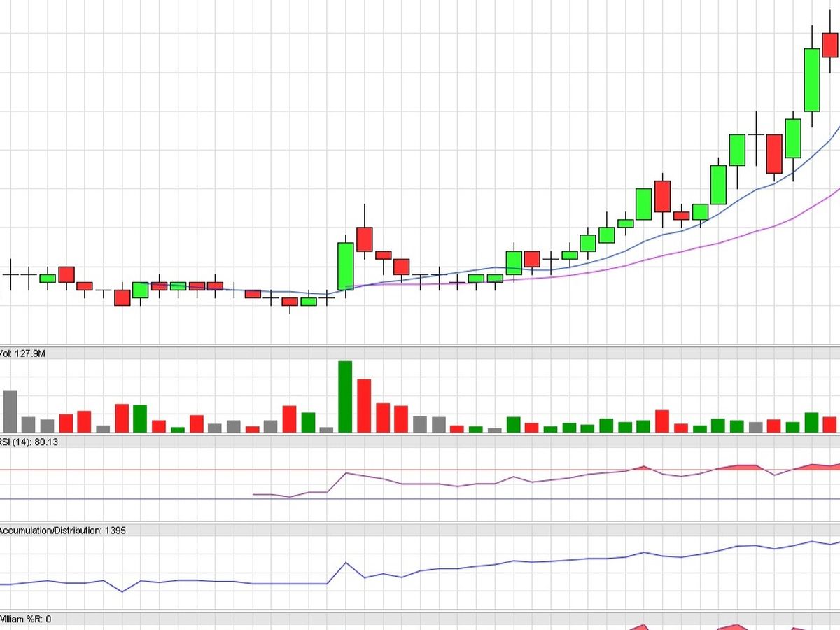The image size is (840, 630).
Task: Select the red candle right after the breakout
Action: pos(364,239)
